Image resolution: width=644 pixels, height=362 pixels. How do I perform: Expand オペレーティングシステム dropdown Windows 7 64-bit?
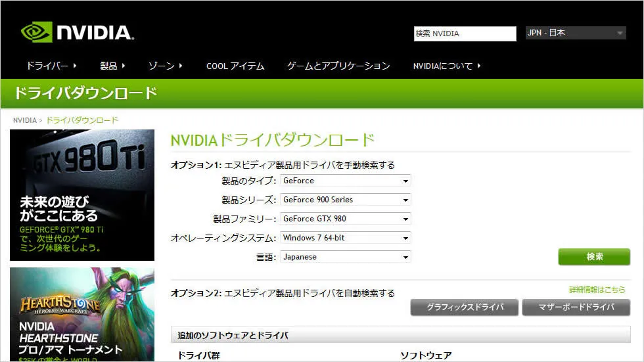345,238
